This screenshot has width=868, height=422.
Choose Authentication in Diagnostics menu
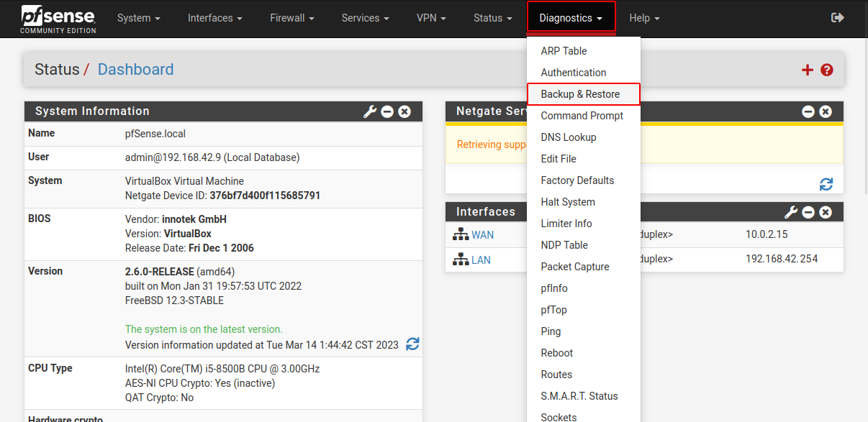[584, 73]
